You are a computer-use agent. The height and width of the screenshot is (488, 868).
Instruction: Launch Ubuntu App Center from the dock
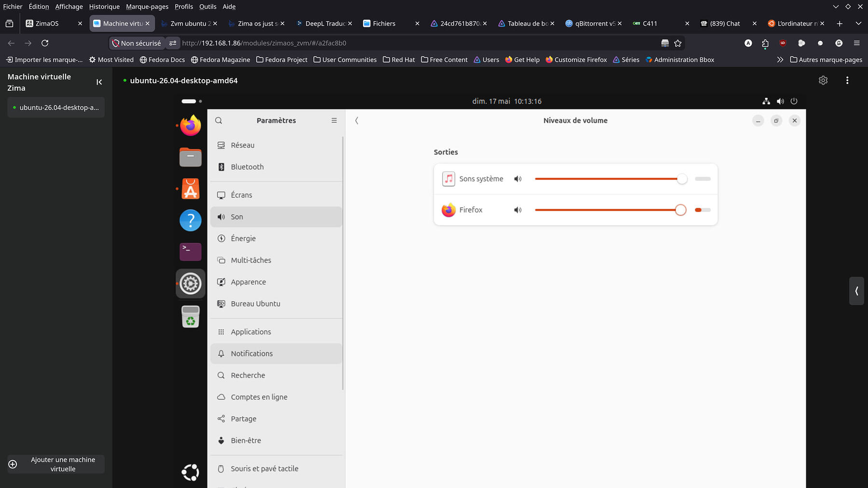pos(190,189)
